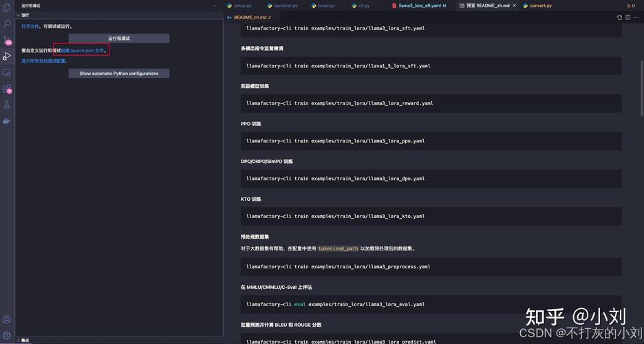Click the llava1_5_lora_sft.yaml command block
The height and width of the screenshot is (344, 644).
(431, 66)
